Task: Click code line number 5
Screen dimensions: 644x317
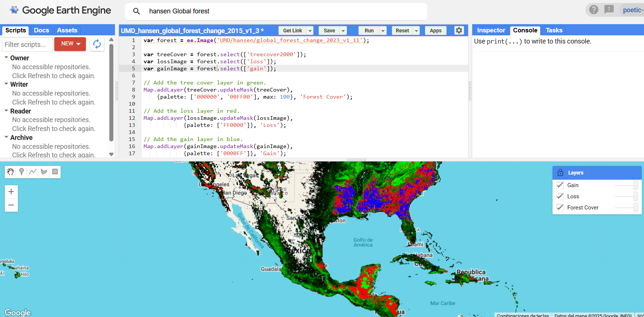Action: tap(133, 68)
